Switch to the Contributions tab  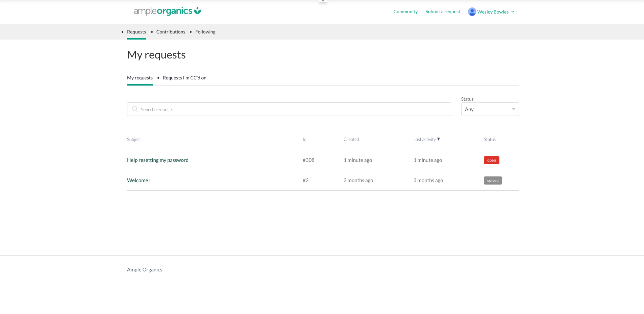171,32
